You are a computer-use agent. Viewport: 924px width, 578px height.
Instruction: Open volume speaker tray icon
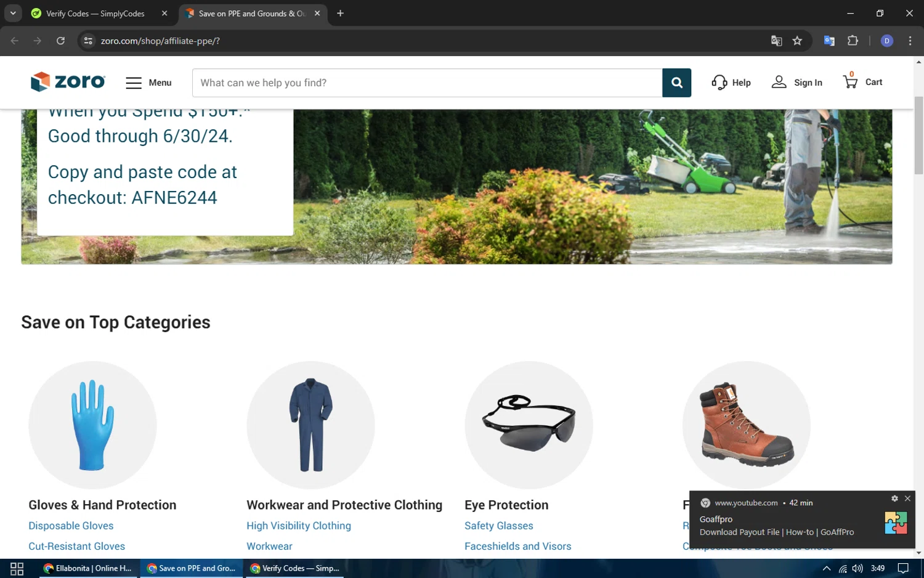coord(857,568)
